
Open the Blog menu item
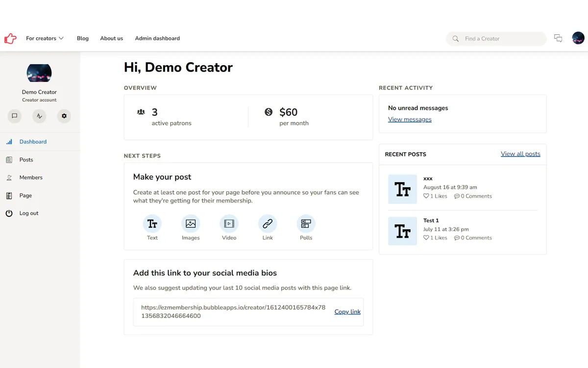83,38
